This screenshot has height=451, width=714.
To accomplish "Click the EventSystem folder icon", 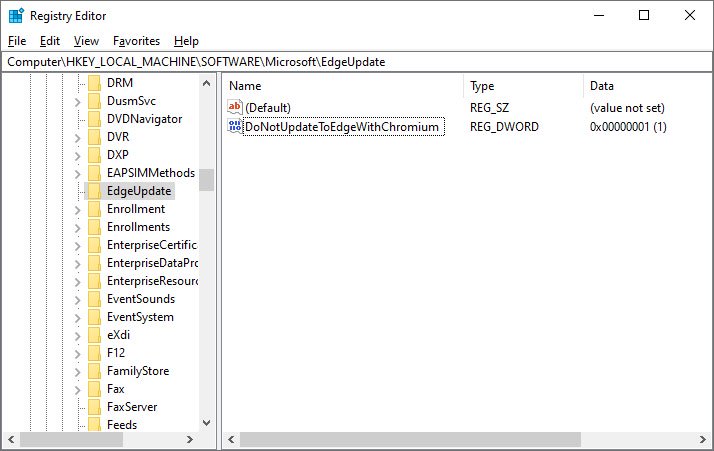I will pyautogui.click(x=94, y=317).
